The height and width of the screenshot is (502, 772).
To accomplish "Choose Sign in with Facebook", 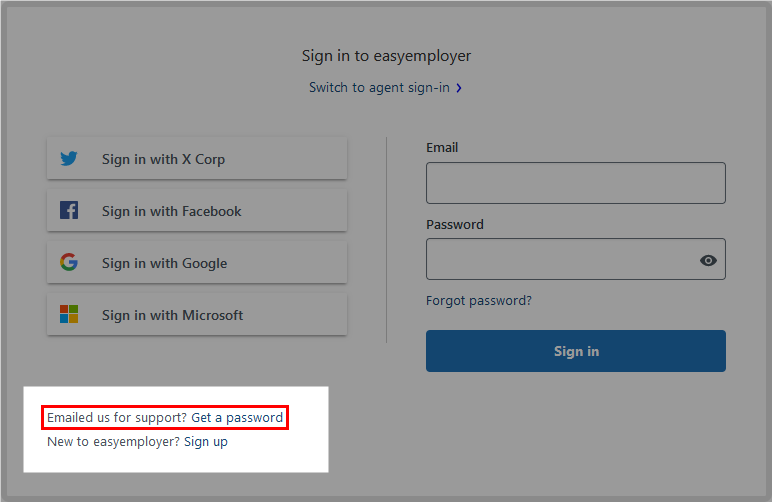I will 197,211.
